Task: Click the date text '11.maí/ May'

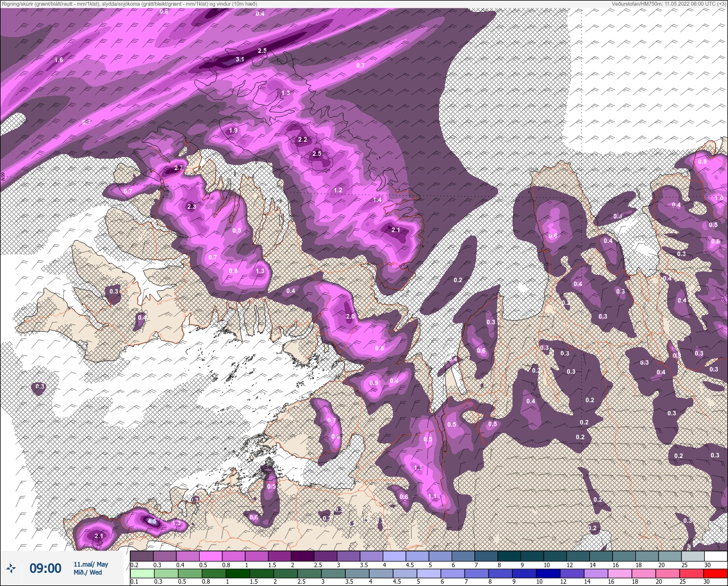Action: 90,564
